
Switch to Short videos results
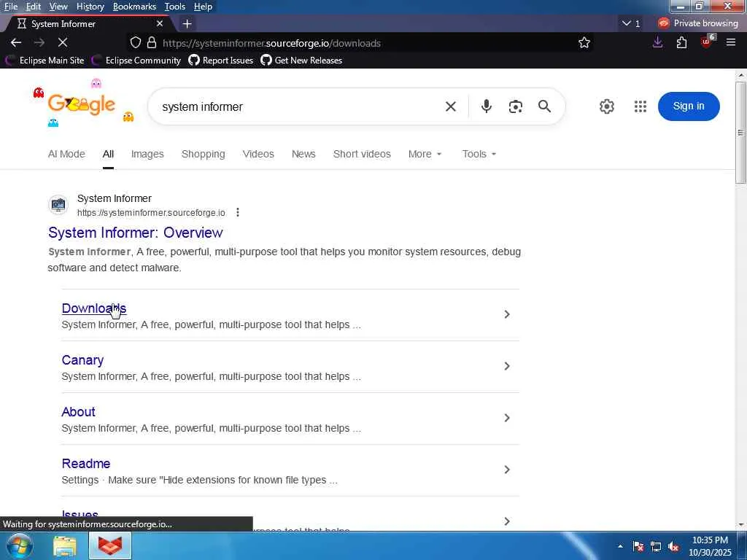(x=362, y=154)
